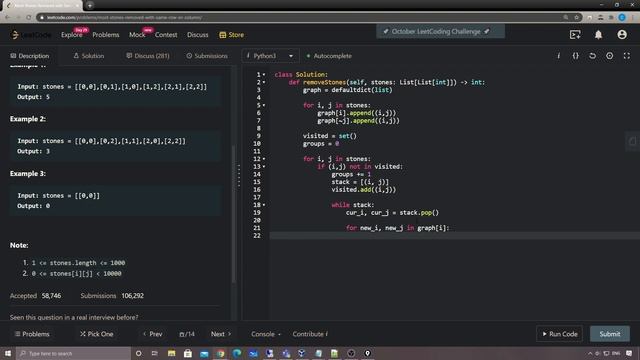Open Explore in the top navigation
The width and height of the screenshot is (640, 360).
(x=72, y=35)
